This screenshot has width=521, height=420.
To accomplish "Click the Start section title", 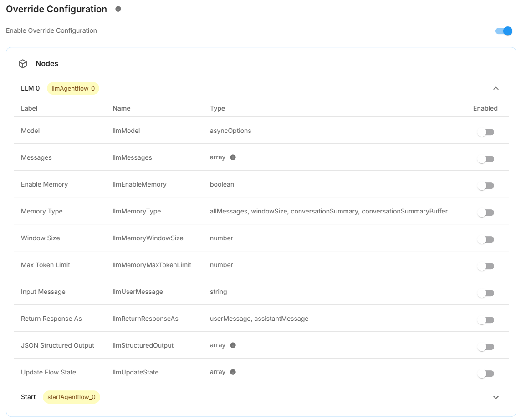I will (x=28, y=397).
